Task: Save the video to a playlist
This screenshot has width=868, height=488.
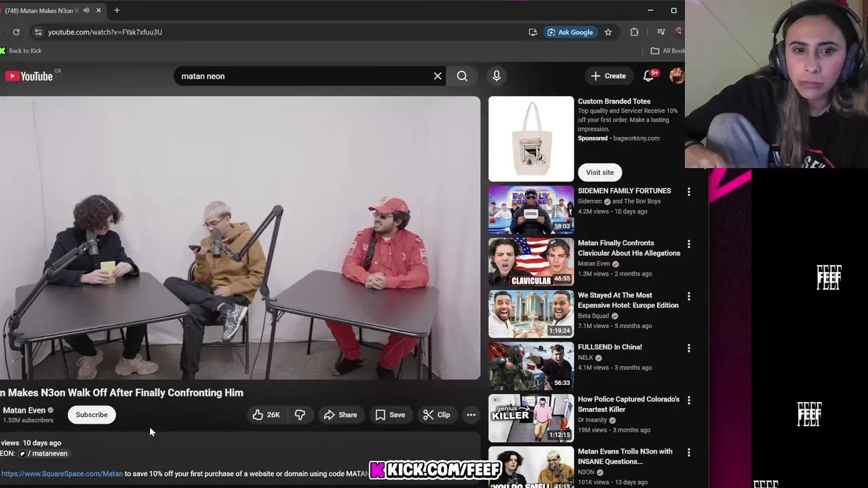Action: 390,415
